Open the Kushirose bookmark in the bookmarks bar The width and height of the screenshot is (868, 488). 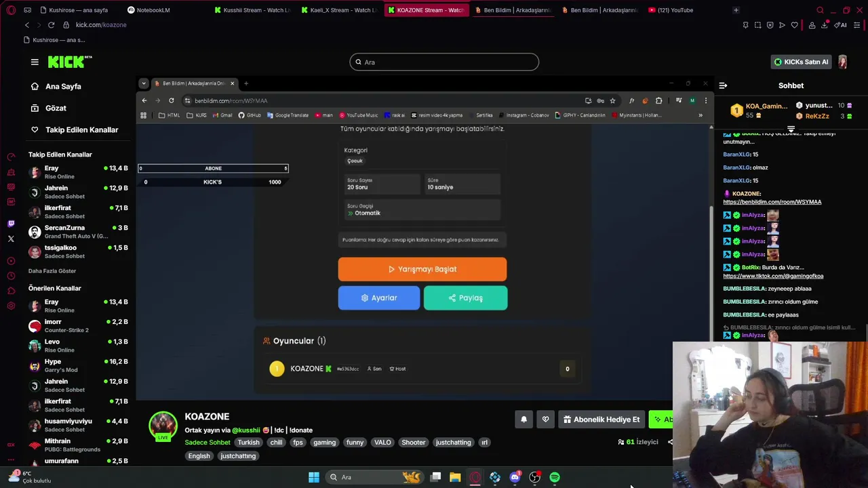[x=54, y=40]
